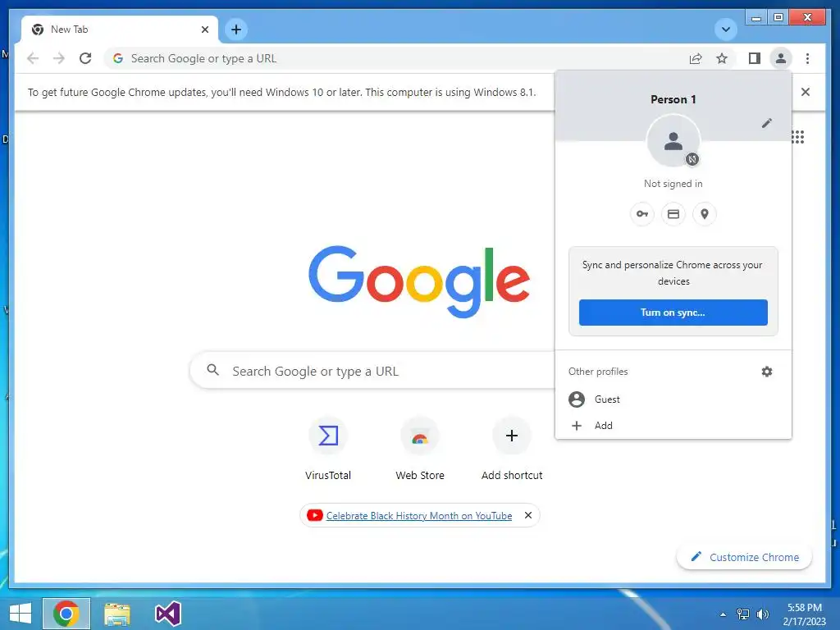The width and height of the screenshot is (840, 630).
Task: Open File Explorer from the taskbar
Action: [116, 614]
